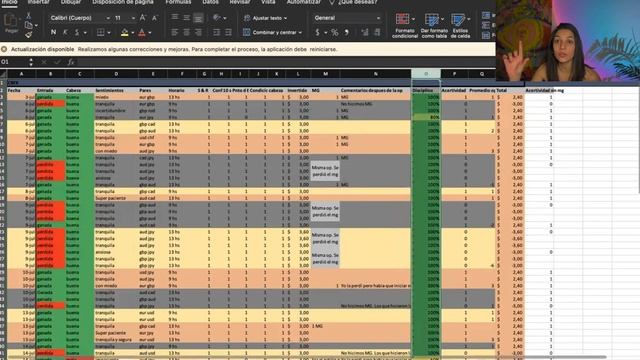Apply currency format with the dollar icon

pos(317,32)
